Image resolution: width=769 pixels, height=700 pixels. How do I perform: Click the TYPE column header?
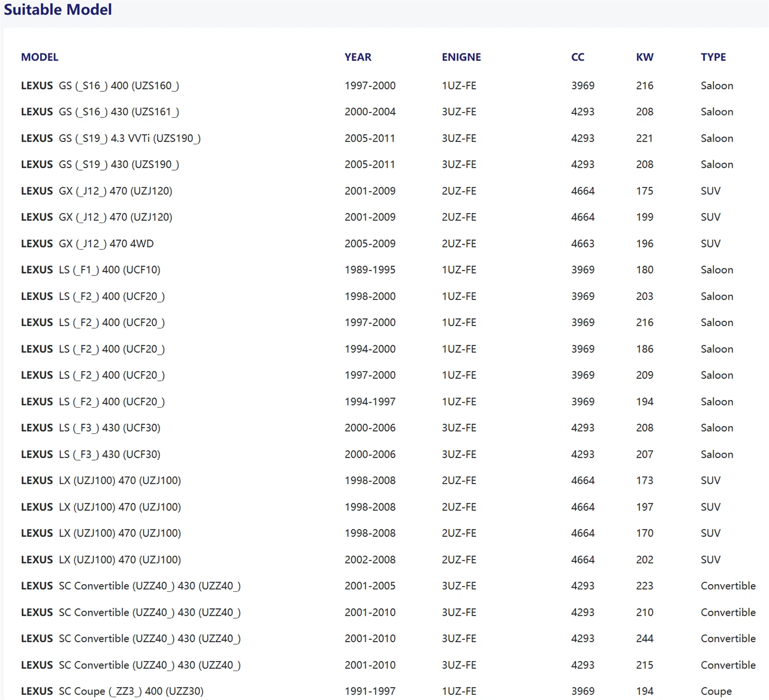713,57
